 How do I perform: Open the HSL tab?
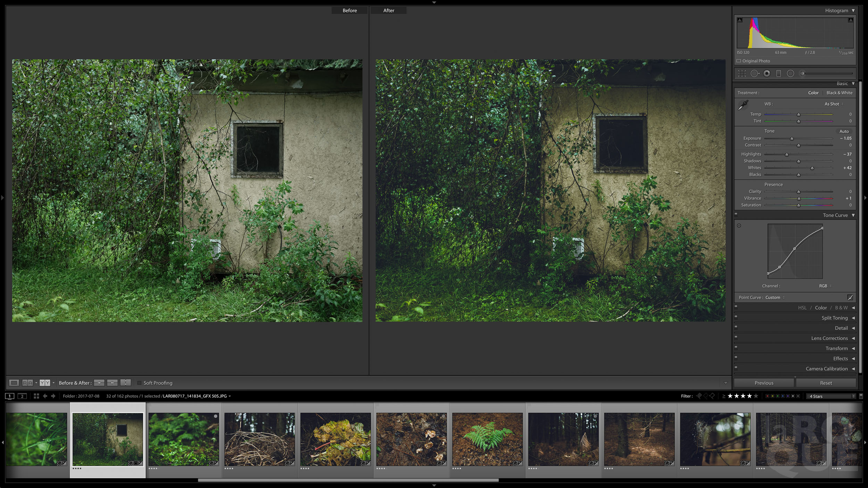pos(802,308)
